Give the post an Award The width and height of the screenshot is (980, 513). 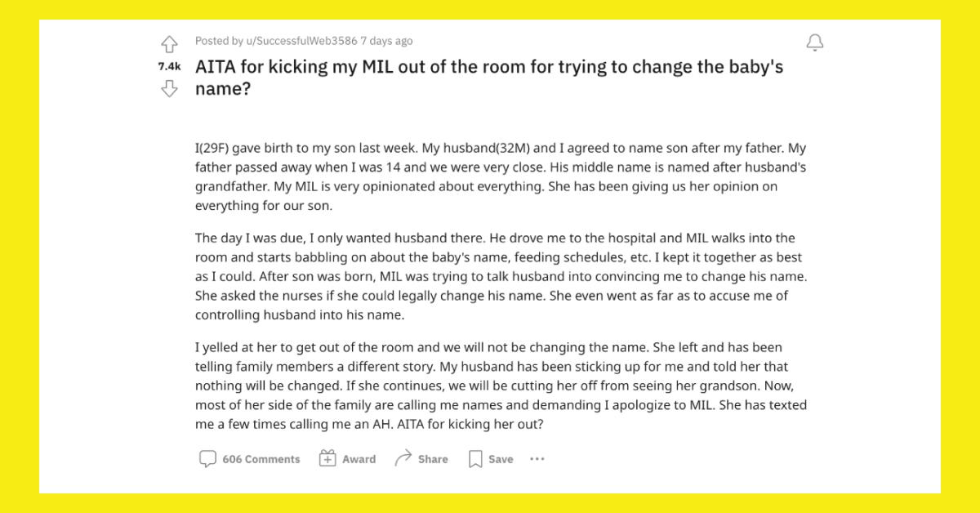[x=348, y=458]
